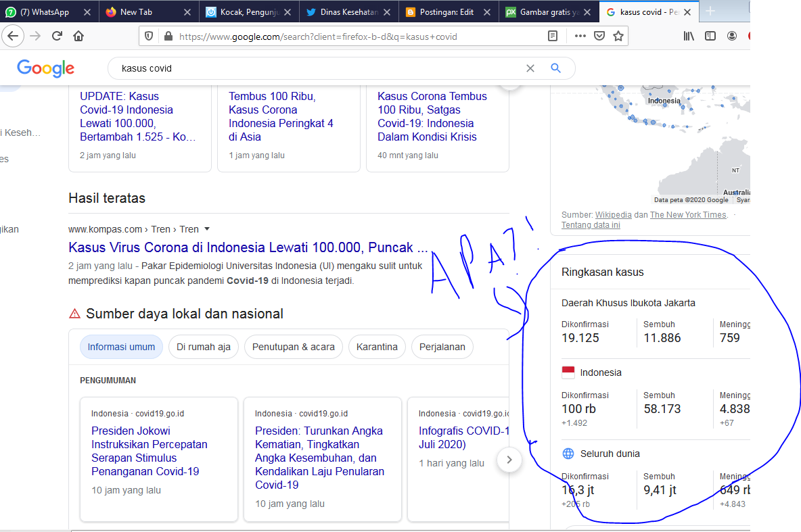Open Wikipedia source link
This screenshot has height=532, width=801.
pyautogui.click(x=613, y=215)
